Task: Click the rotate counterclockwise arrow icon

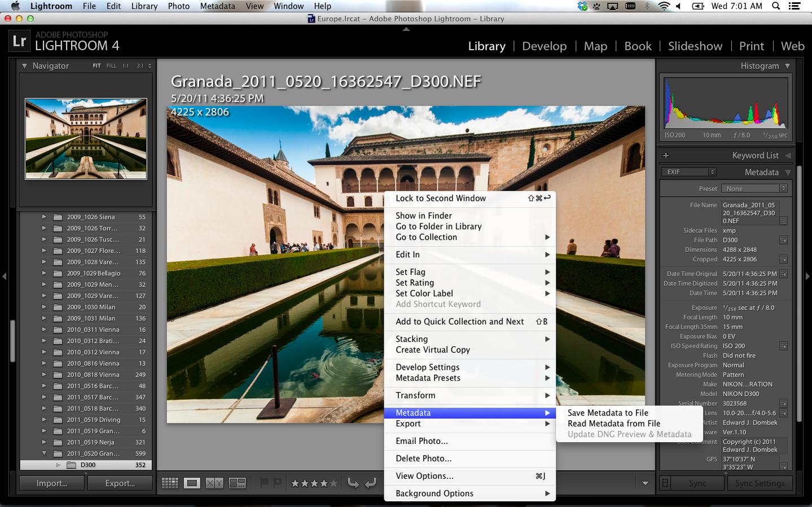Action: point(353,483)
